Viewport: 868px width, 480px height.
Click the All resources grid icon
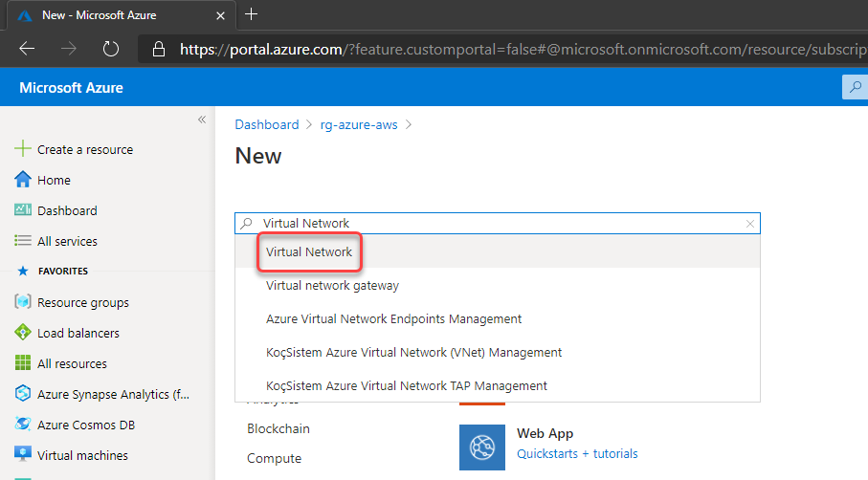(23, 362)
